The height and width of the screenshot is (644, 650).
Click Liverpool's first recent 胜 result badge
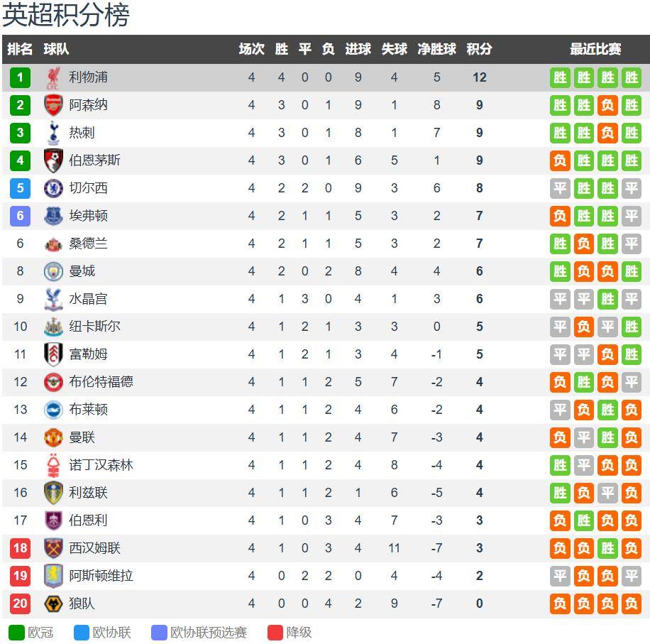coord(560,77)
